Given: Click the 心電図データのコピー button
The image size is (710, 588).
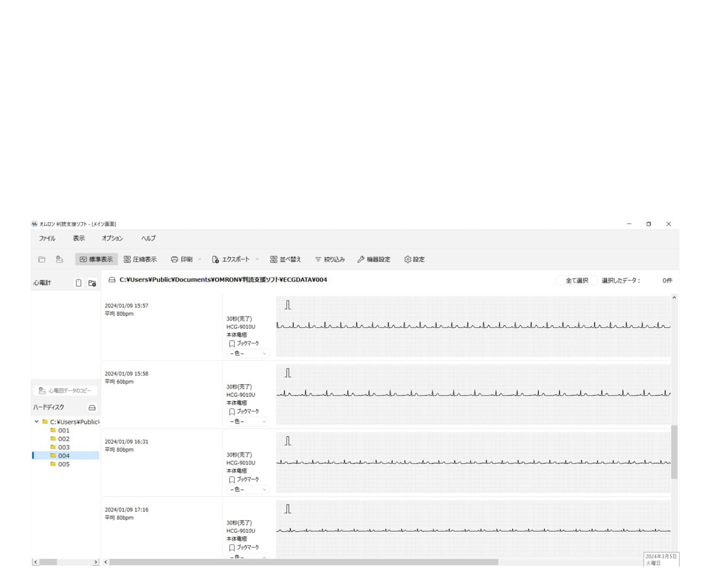Looking at the screenshot, I should (65, 391).
